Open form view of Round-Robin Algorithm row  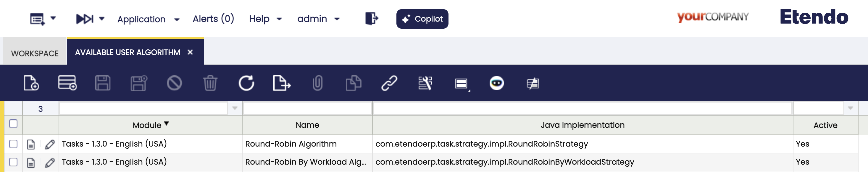(31, 145)
